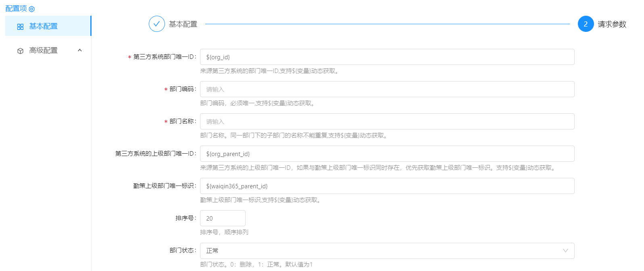The width and height of the screenshot is (644, 271).
Task: Click the 请求参数 step label
Action: 612,24
